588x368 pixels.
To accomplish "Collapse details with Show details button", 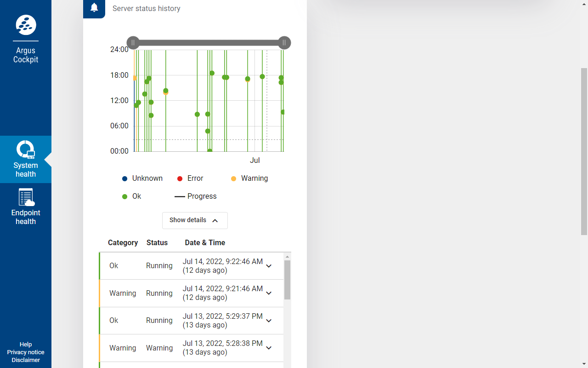I will pyautogui.click(x=195, y=220).
